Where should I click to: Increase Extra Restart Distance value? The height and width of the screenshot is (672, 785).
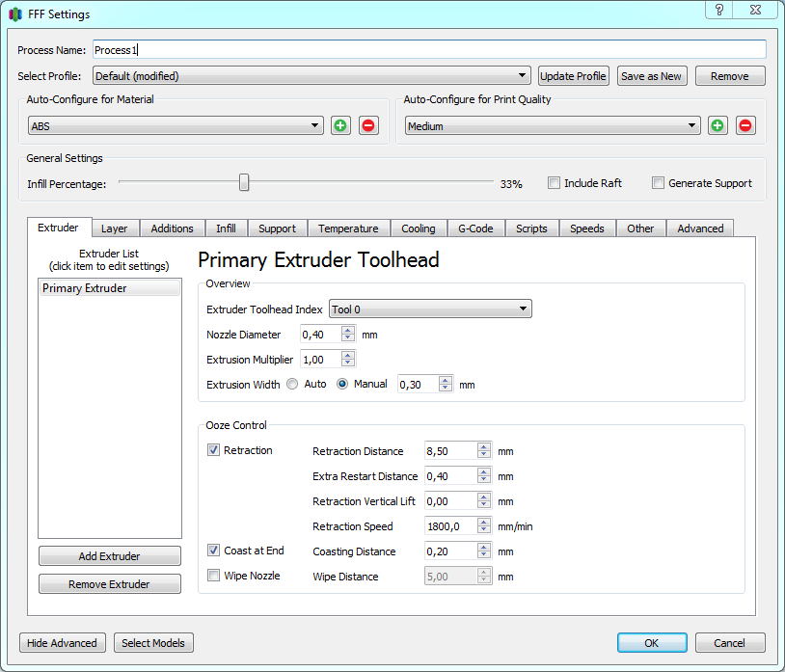coord(483,471)
